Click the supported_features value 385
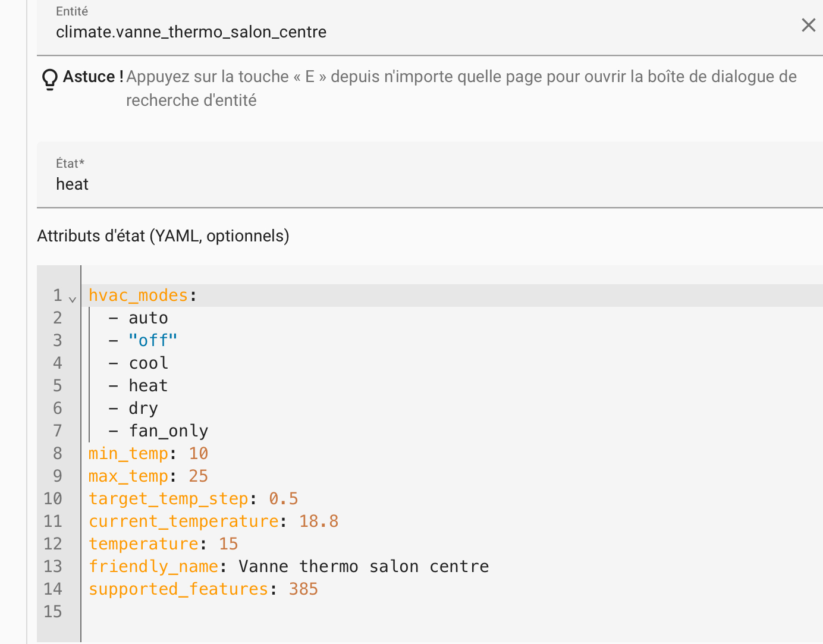Image resolution: width=823 pixels, height=644 pixels. pyautogui.click(x=303, y=589)
